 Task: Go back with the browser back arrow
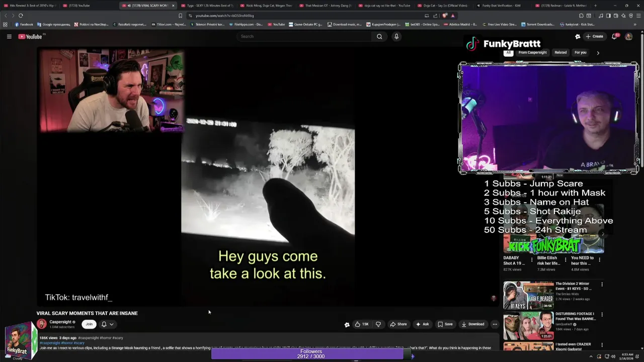6,16
